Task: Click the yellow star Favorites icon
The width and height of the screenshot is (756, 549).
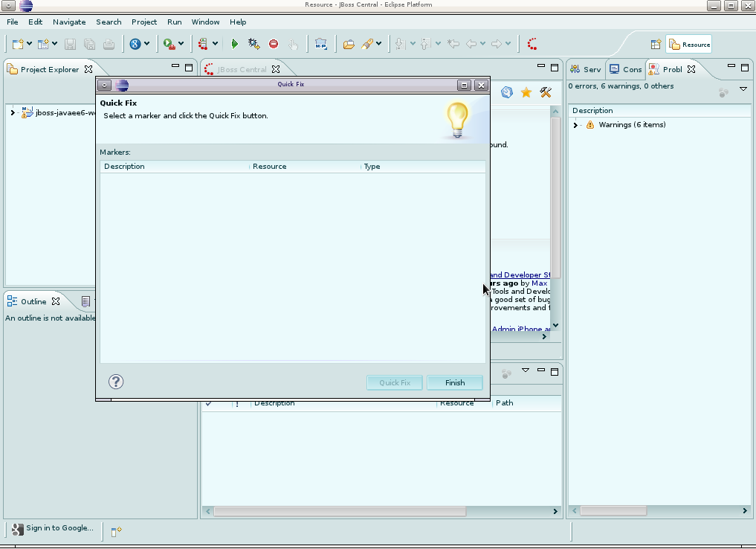Action: 526,92
